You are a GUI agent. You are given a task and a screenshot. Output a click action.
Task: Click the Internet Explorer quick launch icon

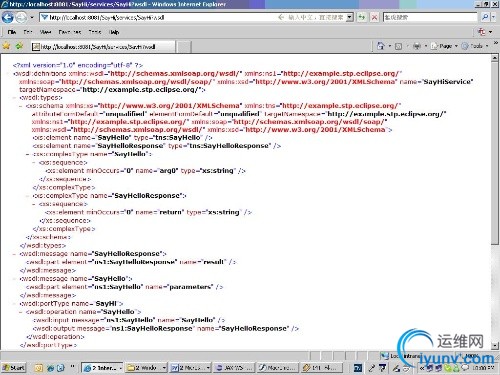[50, 368]
